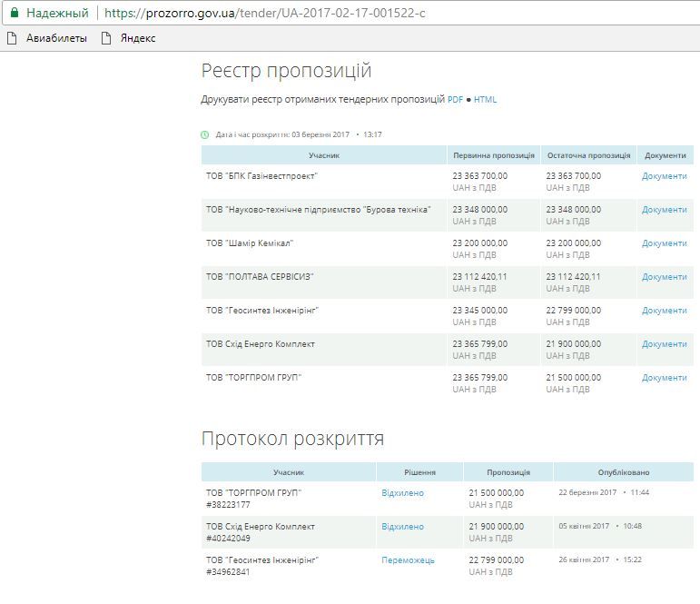The height and width of the screenshot is (604, 700).
Task: Click the 23 345 000,00 initial bid value
Action: pyautogui.click(x=480, y=310)
